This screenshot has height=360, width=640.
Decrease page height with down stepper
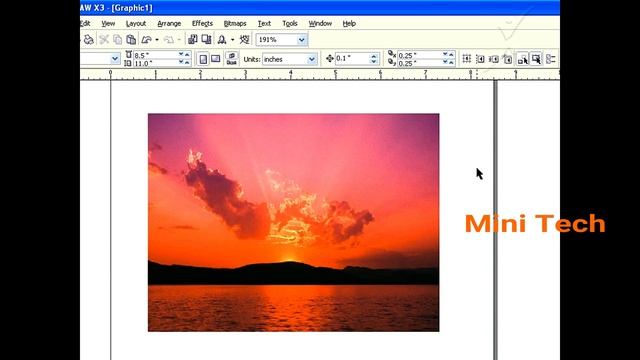[x=181, y=62]
